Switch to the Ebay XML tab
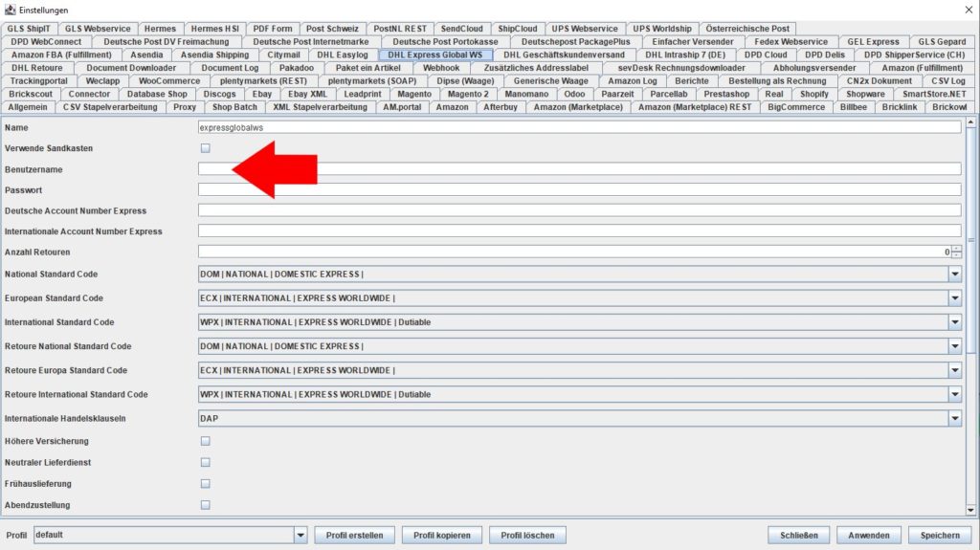 coord(307,94)
